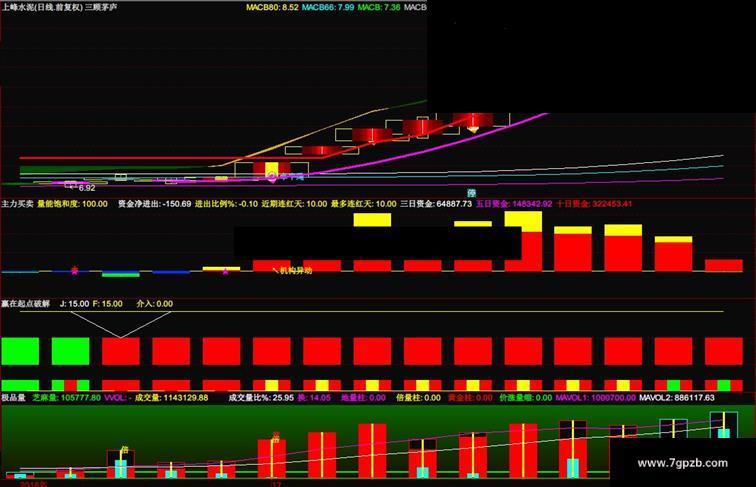Select the 成交量: 1143129.88 readout
The height and width of the screenshot is (487, 756).
(172, 398)
